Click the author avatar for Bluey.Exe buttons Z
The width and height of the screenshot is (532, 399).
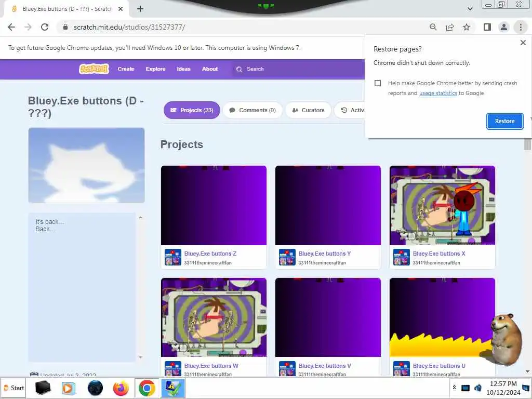[x=172, y=257]
